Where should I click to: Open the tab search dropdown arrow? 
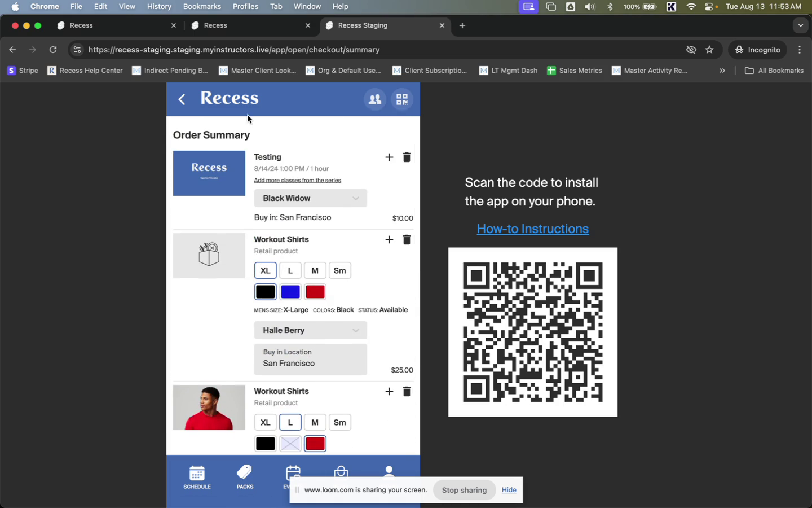(800, 25)
